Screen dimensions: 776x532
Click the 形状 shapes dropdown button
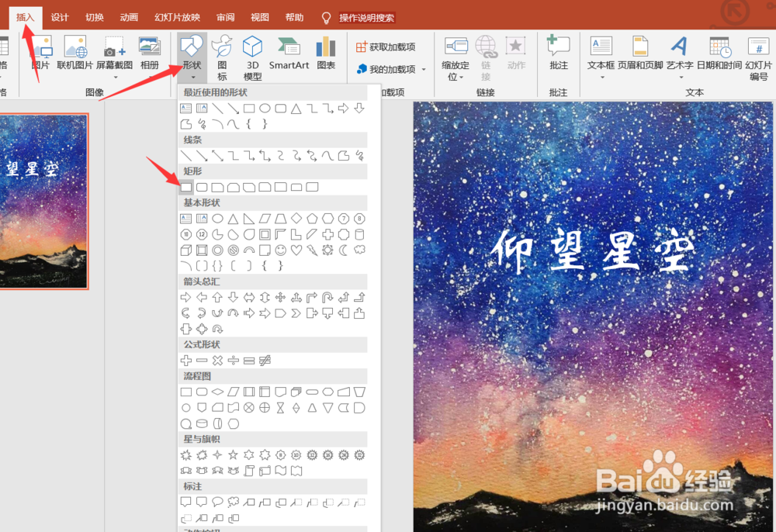(x=192, y=57)
